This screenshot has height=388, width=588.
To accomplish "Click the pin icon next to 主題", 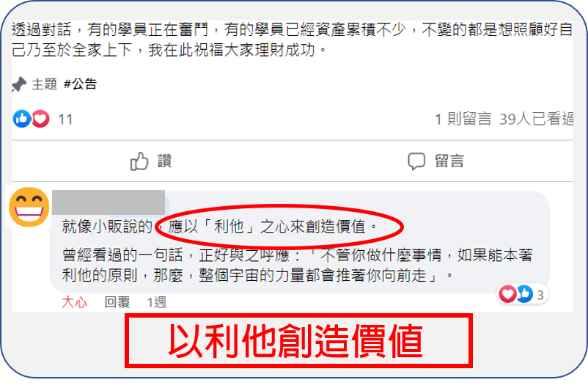I will (19, 84).
